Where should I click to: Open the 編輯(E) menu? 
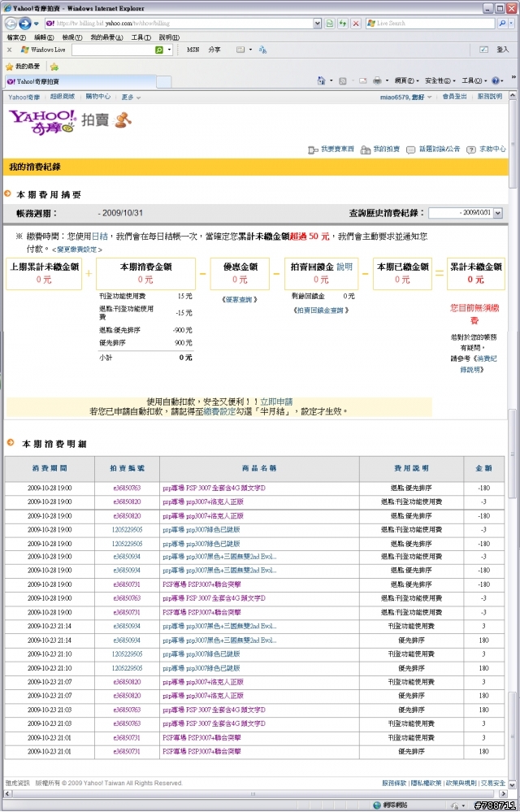tap(44, 37)
